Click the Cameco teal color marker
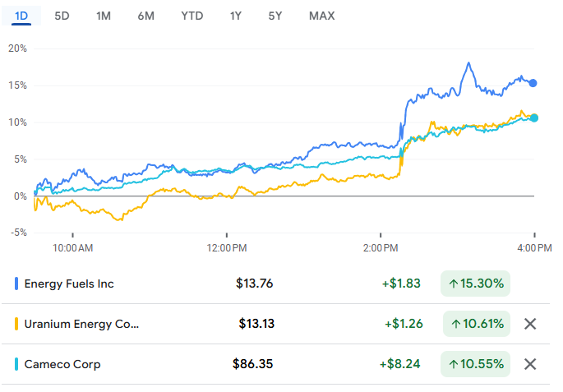The width and height of the screenshot is (563, 392). 17,364
